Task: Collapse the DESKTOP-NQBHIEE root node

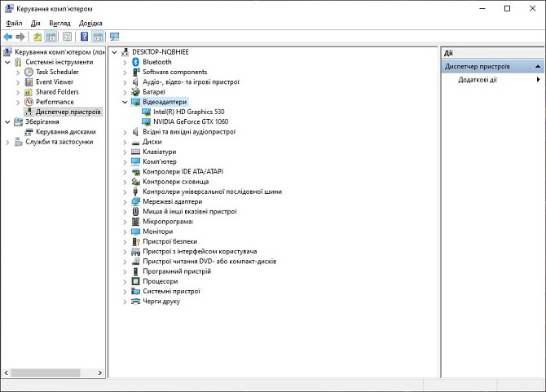Action: point(114,52)
